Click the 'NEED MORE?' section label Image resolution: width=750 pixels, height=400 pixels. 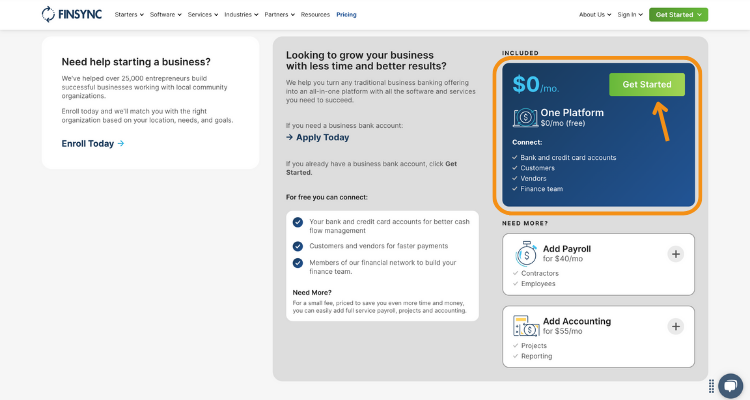525,223
